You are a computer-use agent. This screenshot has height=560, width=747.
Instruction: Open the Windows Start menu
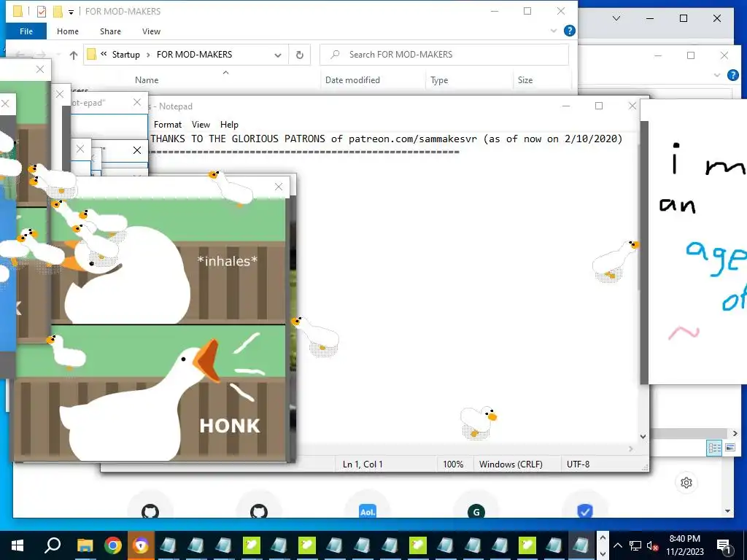coord(18,545)
